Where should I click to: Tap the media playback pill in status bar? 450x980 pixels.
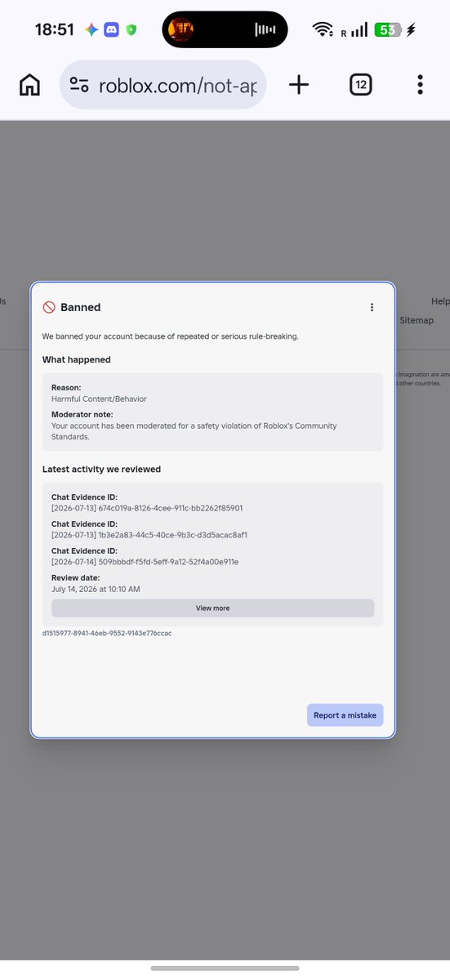tap(225, 29)
